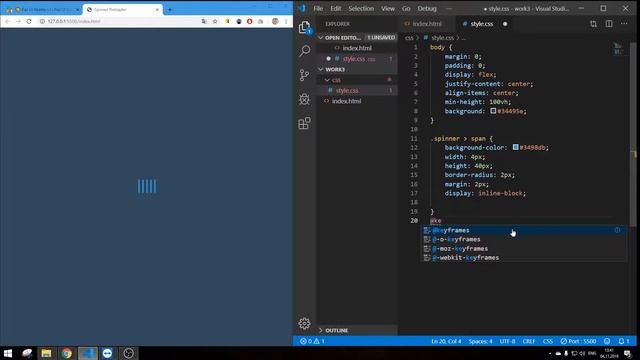Viewport: 640px width, 360px height.
Task: Open Chrome from the Windows taskbar
Action: coord(67,353)
